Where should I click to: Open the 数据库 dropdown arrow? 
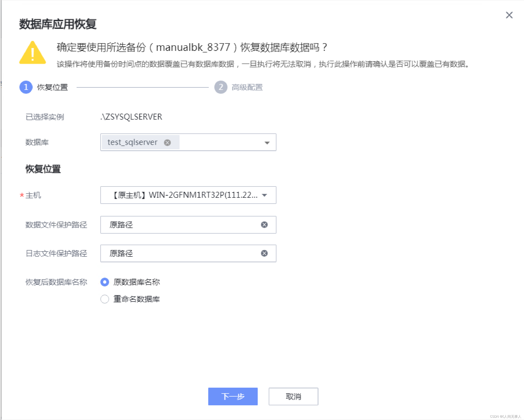click(x=267, y=143)
